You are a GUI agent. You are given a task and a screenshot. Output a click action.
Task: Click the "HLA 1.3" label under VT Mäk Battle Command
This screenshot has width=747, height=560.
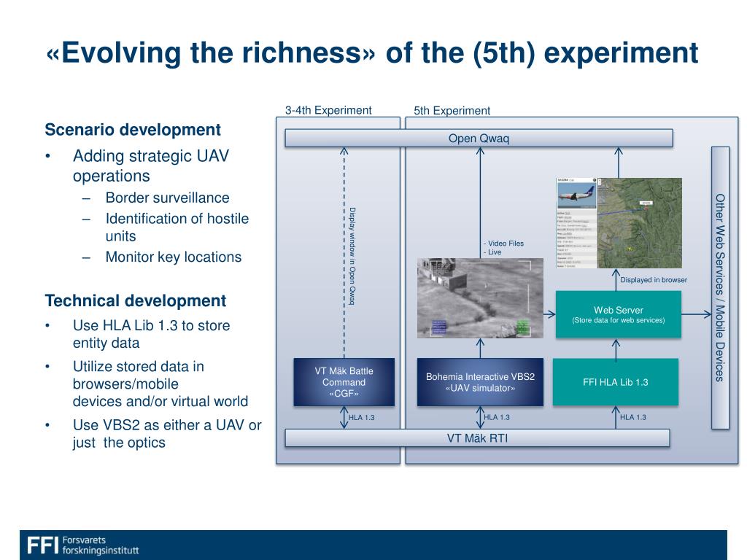coord(362,418)
